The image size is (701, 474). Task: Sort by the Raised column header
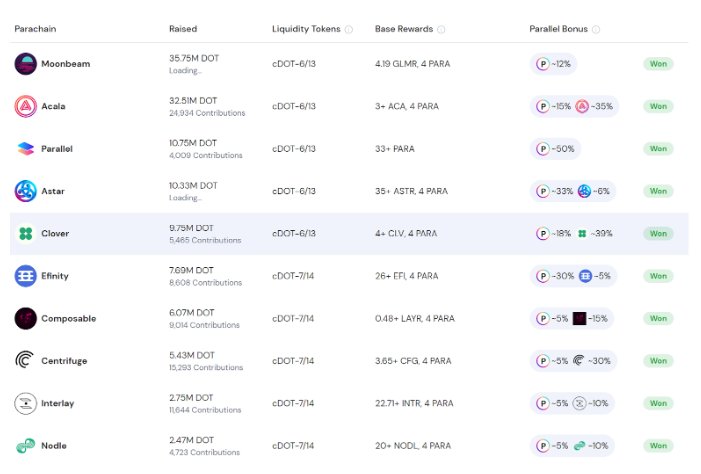[x=183, y=29]
